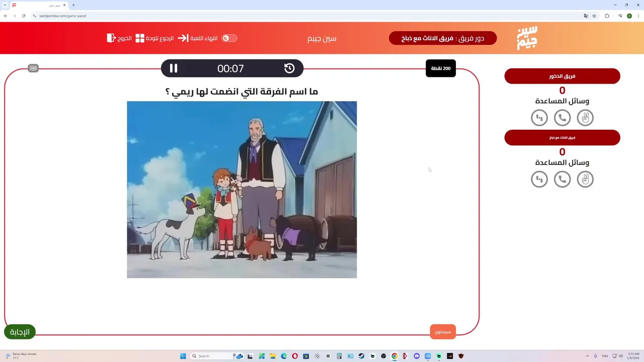
Task: Open the Chrome extensions puzzle icon
Action: (607, 16)
